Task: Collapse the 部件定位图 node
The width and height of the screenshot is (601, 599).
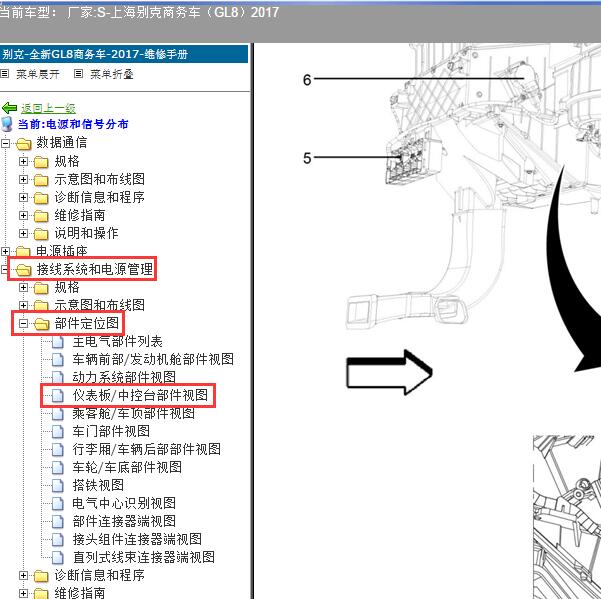Action: click(23, 324)
